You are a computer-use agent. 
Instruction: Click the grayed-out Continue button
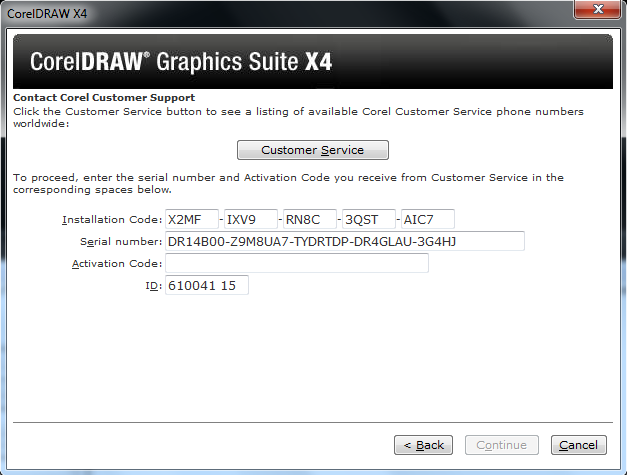pos(502,445)
